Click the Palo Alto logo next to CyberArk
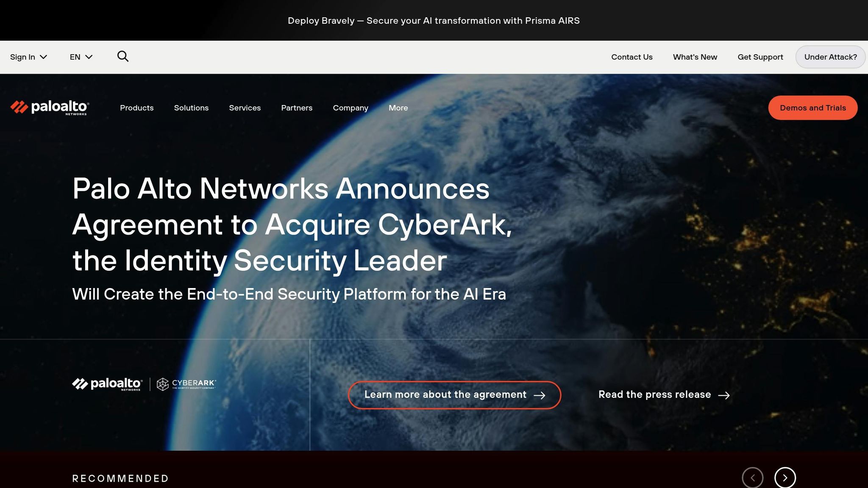Image resolution: width=868 pixels, height=488 pixels. [x=106, y=384]
